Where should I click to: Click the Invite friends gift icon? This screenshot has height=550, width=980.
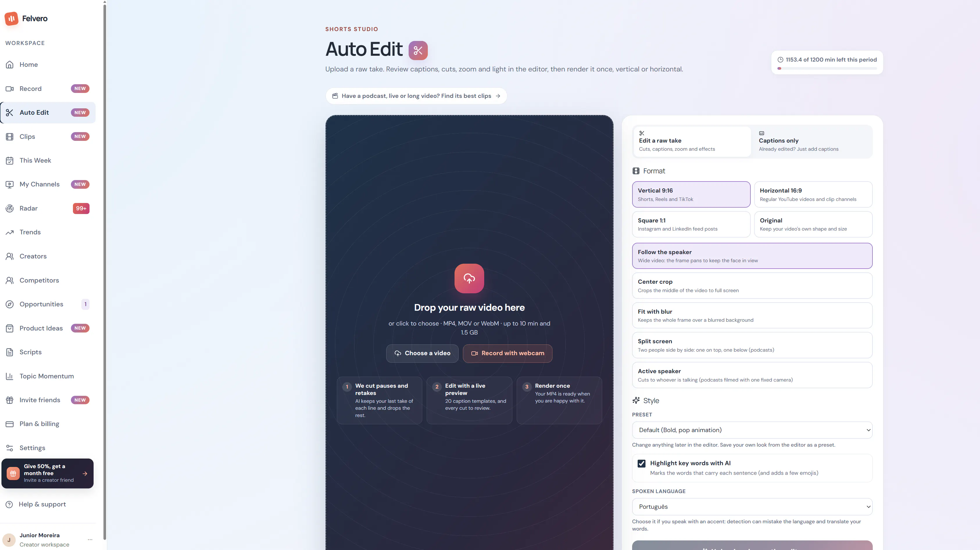click(10, 400)
